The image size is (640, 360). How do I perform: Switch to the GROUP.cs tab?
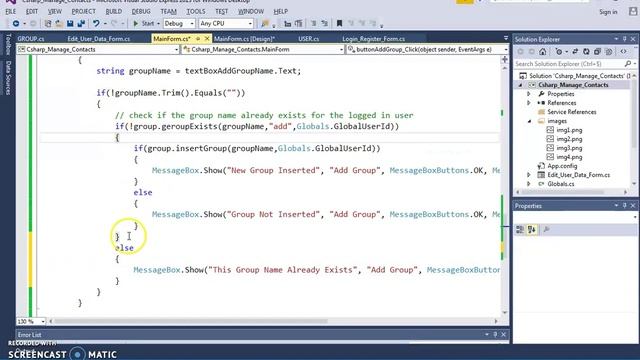[x=31, y=39]
